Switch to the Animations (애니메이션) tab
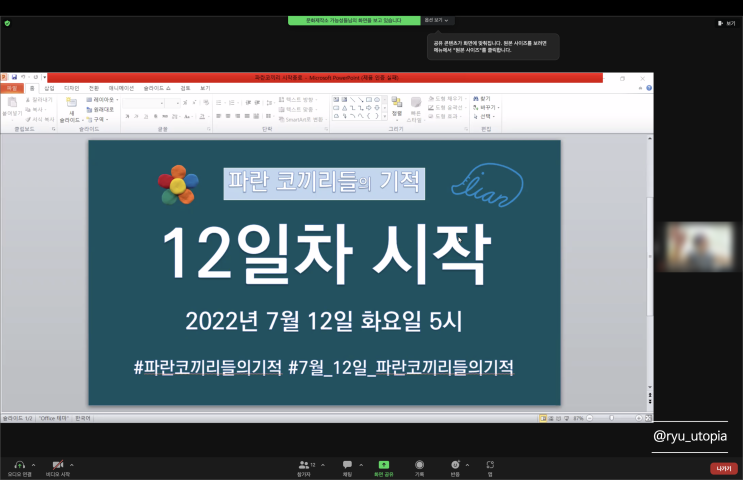Image resolution: width=743 pixels, height=480 pixels. (x=121, y=88)
